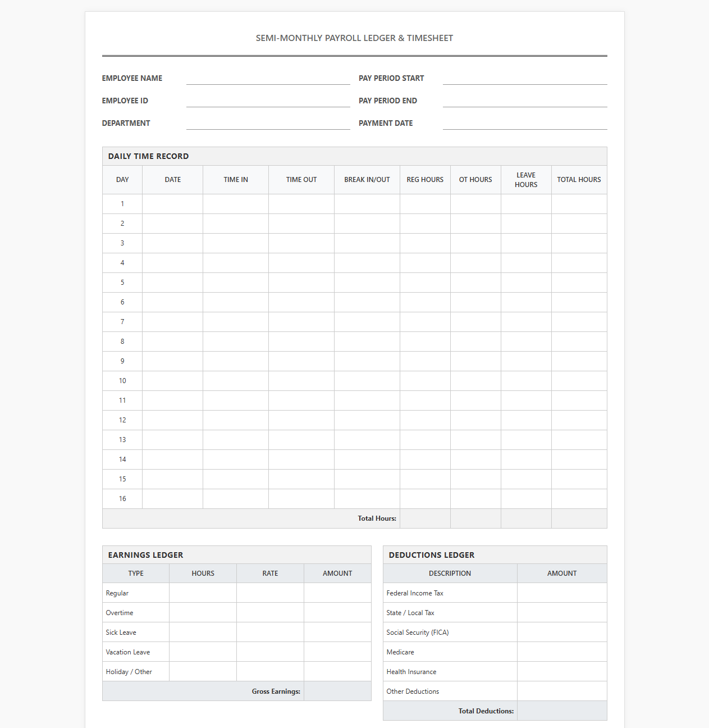The height and width of the screenshot is (728, 709).
Task: Click the Time In cell for day 2
Action: click(236, 224)
